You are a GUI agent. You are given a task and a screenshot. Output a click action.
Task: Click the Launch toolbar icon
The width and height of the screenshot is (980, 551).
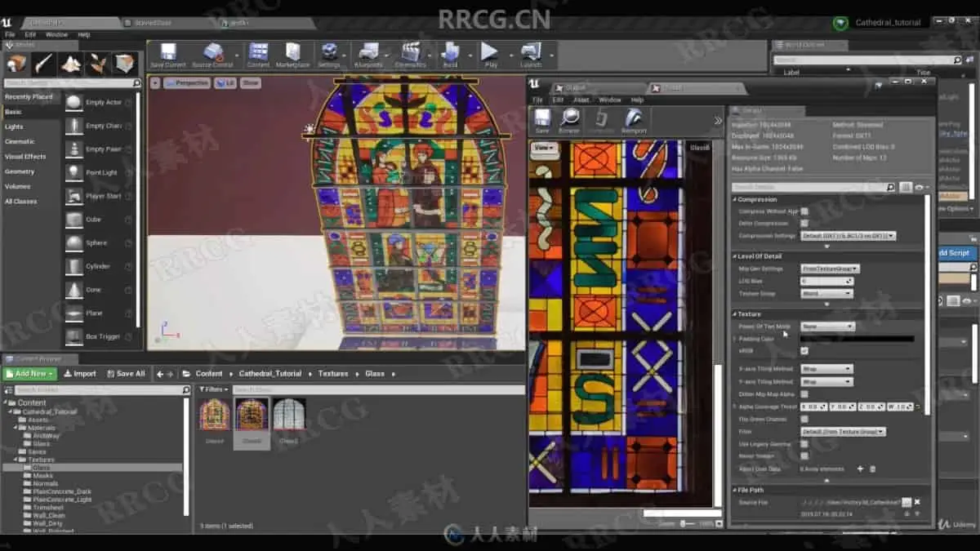coord(531,55)
